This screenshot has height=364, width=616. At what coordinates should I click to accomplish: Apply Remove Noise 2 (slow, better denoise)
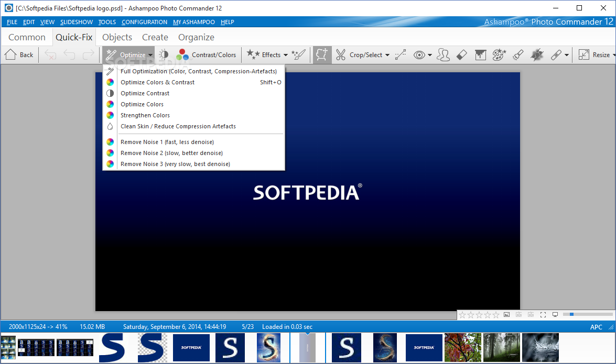(x=193, y=153)
